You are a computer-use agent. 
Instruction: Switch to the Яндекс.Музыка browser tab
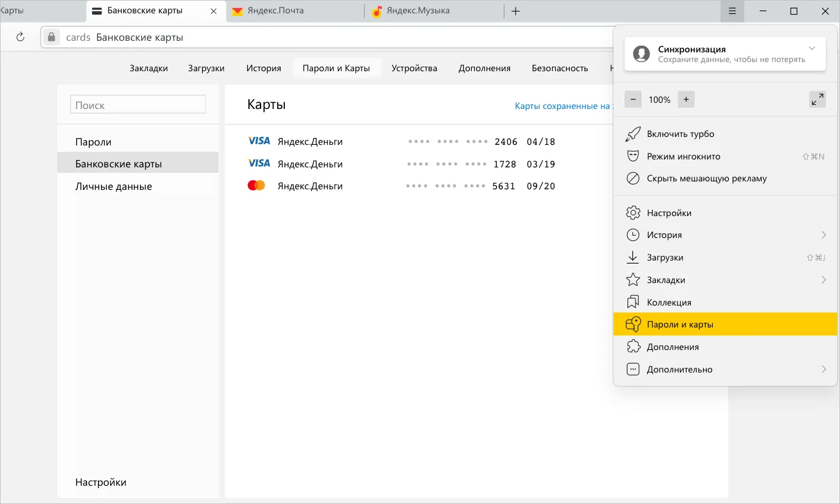coord(434,11)
